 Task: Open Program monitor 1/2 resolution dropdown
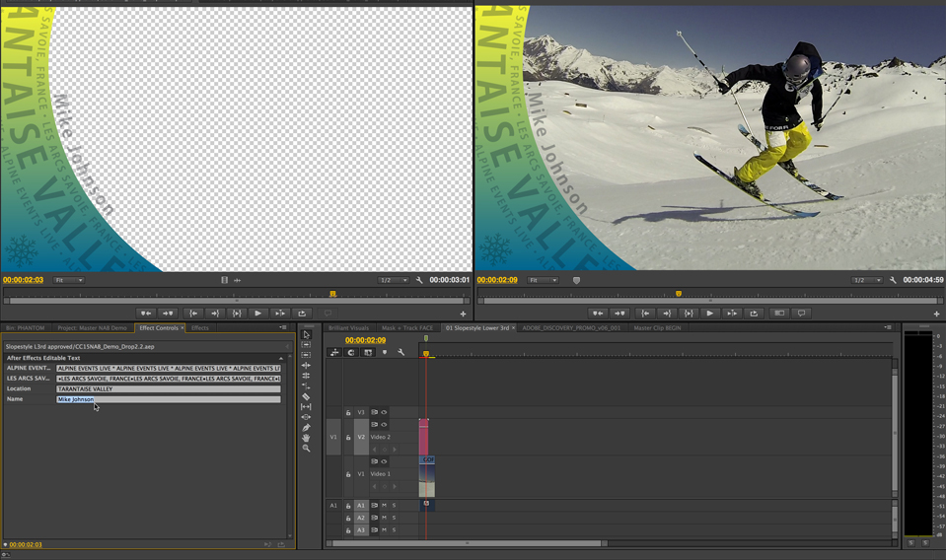(867, 280)
